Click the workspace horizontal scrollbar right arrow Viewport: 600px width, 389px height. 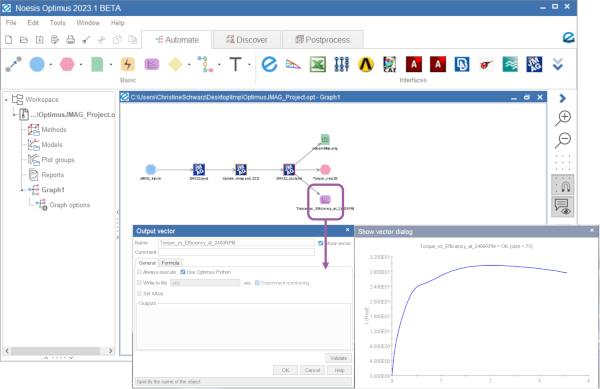[x=110, y=350]
